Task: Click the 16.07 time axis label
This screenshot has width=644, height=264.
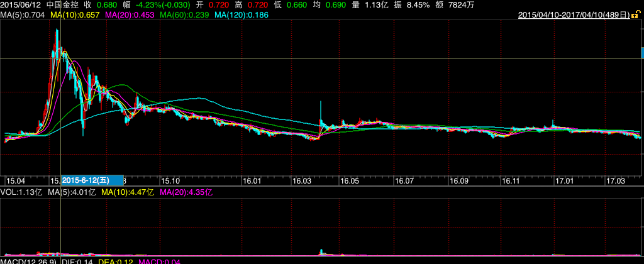Action: 404,180
